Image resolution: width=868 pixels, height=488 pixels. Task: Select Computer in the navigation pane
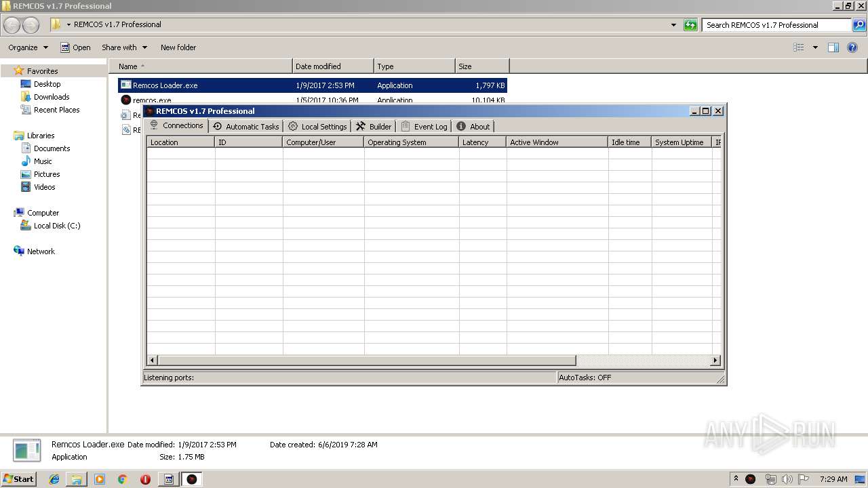pyautogui.click(x=43, y=213)
